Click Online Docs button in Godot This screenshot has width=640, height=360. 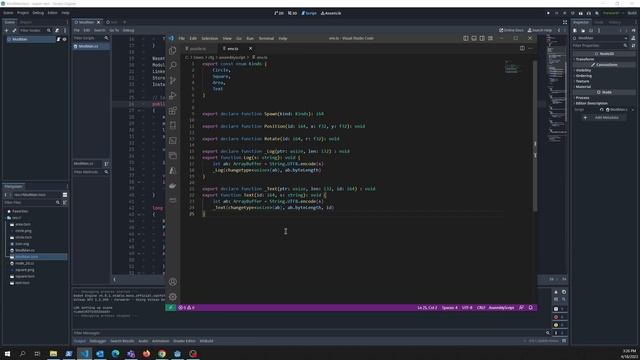pyautogui.click(x=511, y=30)
